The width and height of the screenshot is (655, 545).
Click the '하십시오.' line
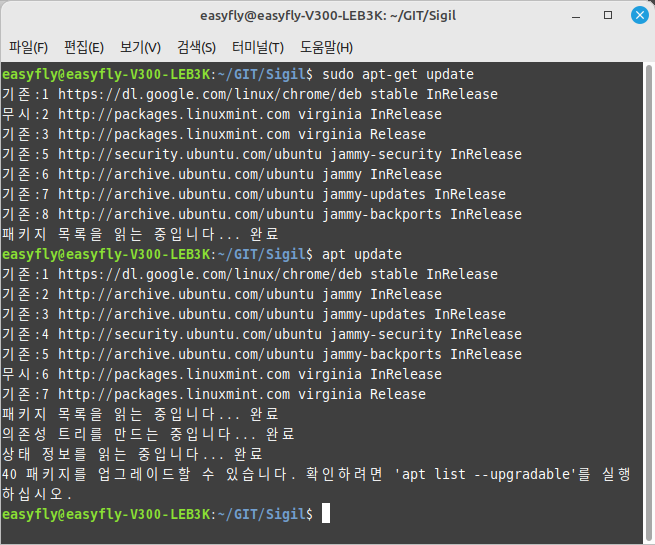(37, 494)
